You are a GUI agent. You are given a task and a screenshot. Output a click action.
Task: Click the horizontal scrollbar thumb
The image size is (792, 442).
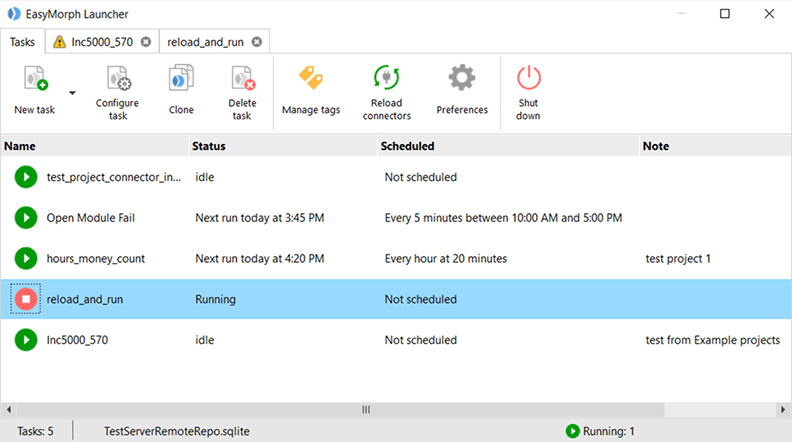pyautogui.click(x=340, y=409)
